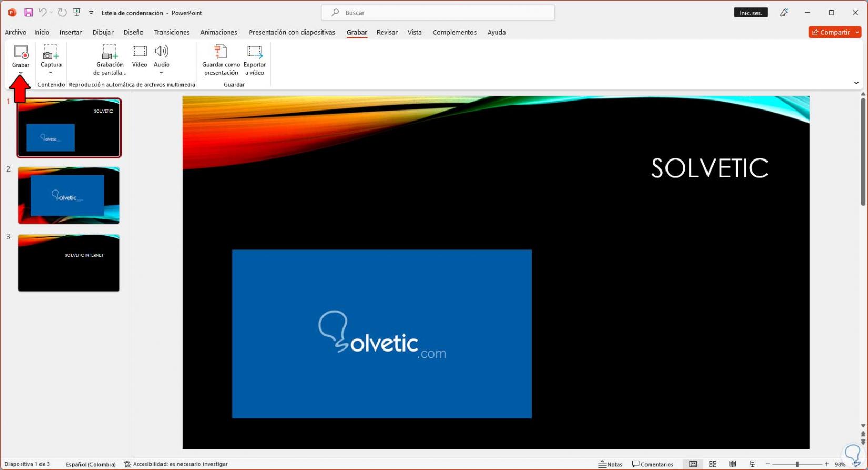Switch to the Vista tab

tap(415, 32)
